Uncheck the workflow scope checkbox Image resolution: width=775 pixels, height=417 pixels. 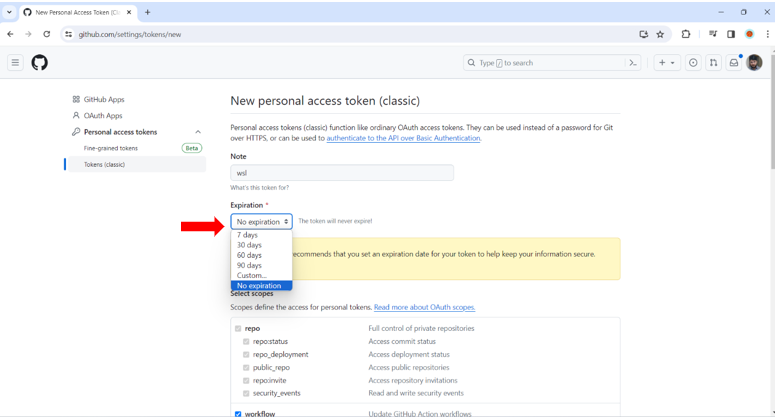click(x=238, y=414)
